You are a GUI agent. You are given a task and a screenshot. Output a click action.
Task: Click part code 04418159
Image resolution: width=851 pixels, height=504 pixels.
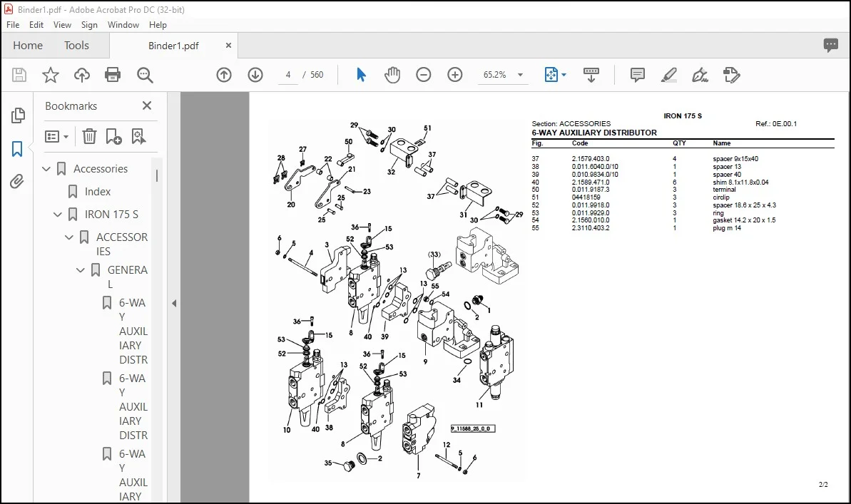coord(586,197)
